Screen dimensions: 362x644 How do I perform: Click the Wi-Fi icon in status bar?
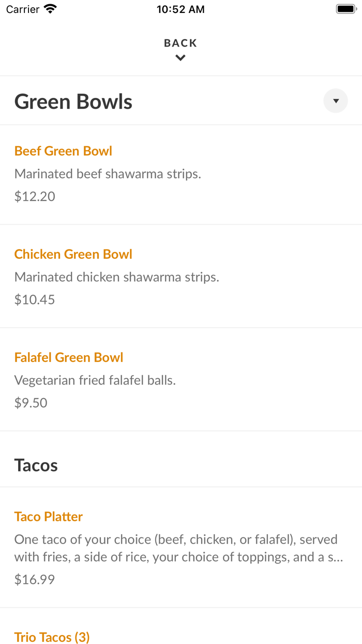point(49,8)
